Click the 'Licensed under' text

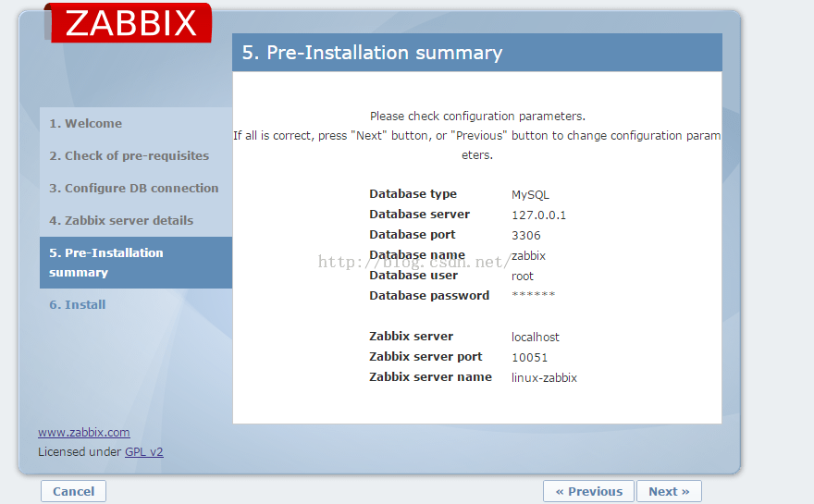[80, 452]
